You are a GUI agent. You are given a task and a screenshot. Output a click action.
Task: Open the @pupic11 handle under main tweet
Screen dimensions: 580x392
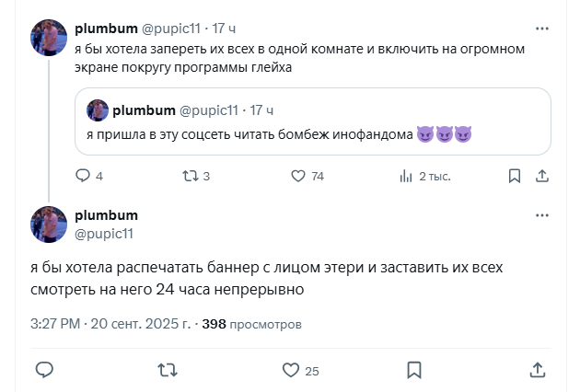tap(104, 233)
